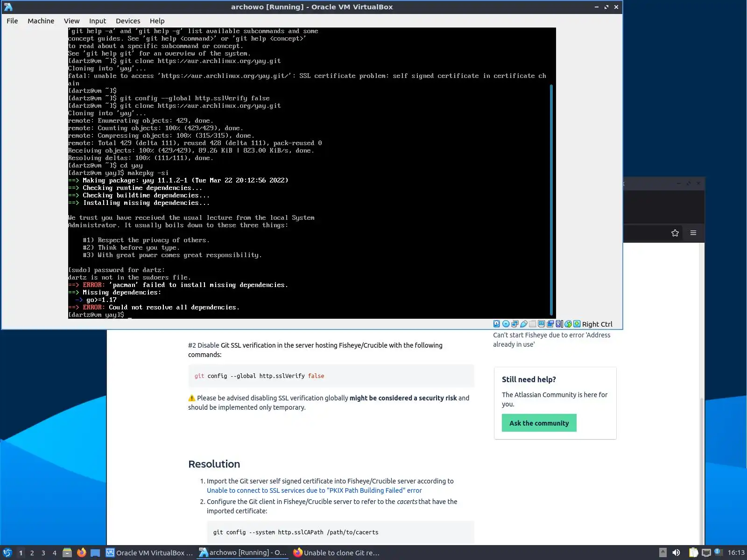Screen dimensions: 747x560
Task: Click the hard disk activity status icon
Action: (x=497, y=324)
